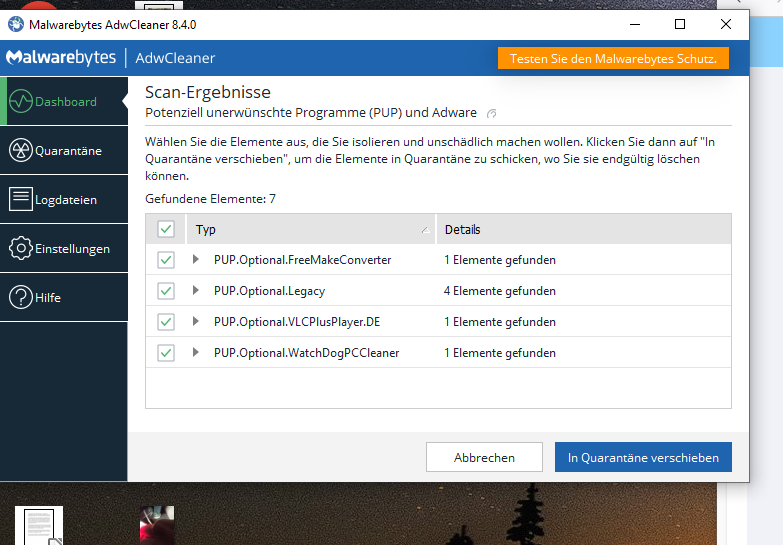The height and width of the screenshot is (545, 783).
Task: Expand the PUP.Optional.VLCPlusPlayer.DE row
Action: (196, 321)
